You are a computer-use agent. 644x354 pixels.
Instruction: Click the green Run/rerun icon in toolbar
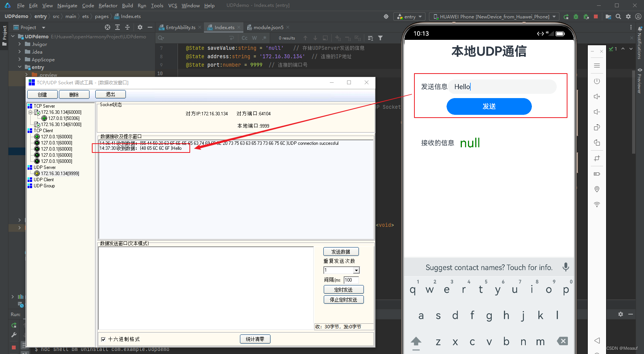click(x=566, y=16)
